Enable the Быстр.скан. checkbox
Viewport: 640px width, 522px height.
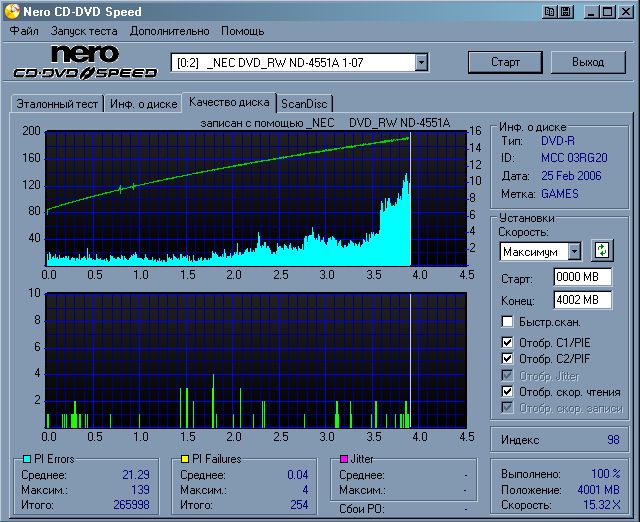click(x=508, y=322)
